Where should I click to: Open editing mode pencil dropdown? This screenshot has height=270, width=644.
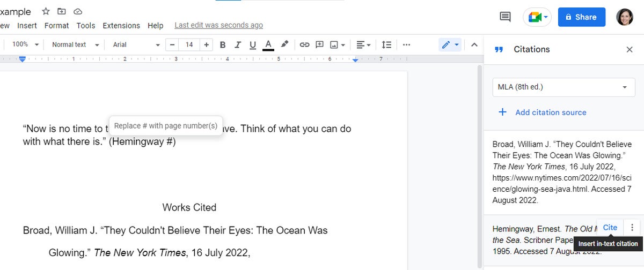click(x=450, y=45)
